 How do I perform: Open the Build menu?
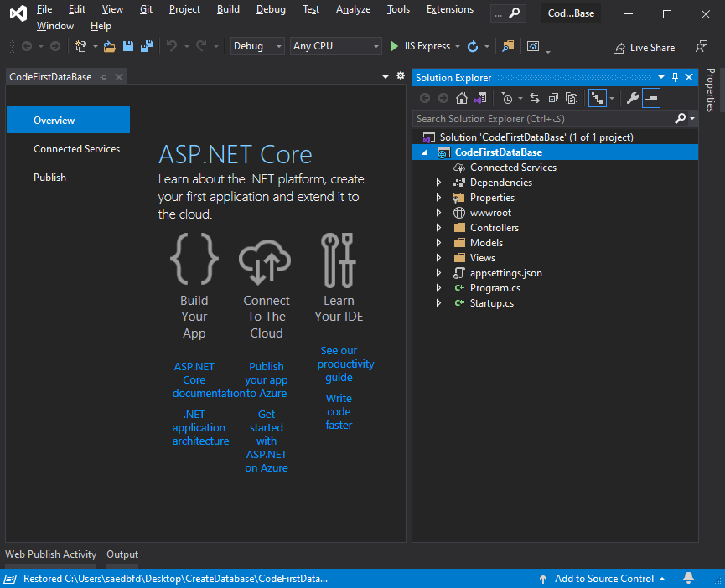click(x=229, y=9)
